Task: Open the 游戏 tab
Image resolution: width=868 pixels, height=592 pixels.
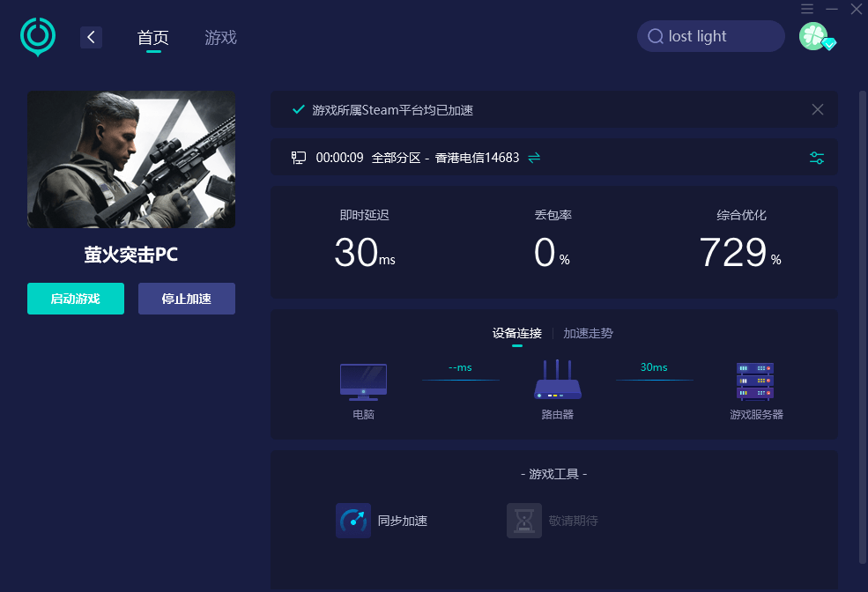Action: pyautogui.click(x=220, y=38)
